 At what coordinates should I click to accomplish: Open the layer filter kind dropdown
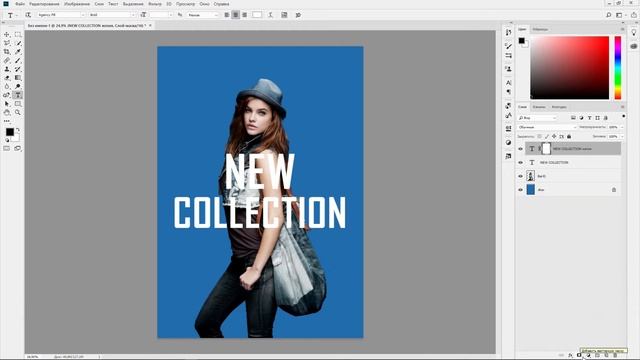[x=537, y=118]
